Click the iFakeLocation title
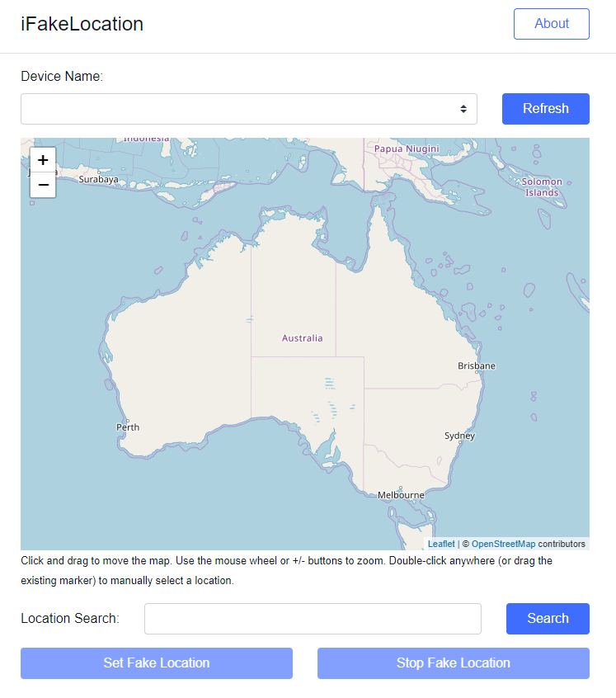This screenshot has width=616, height=698. click(x=82, y=24)
